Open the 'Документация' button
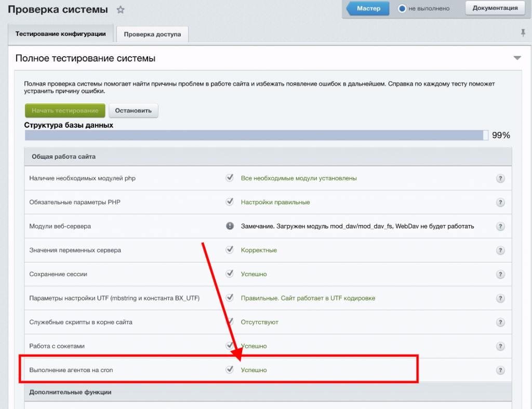532x409 pixels. coord(495,8)
